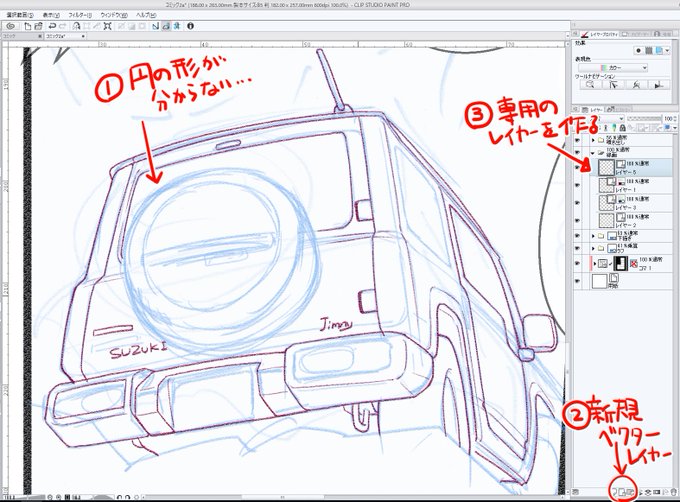Select the layer-select tool navigation button
680x502 pixels.
[613, 85]
